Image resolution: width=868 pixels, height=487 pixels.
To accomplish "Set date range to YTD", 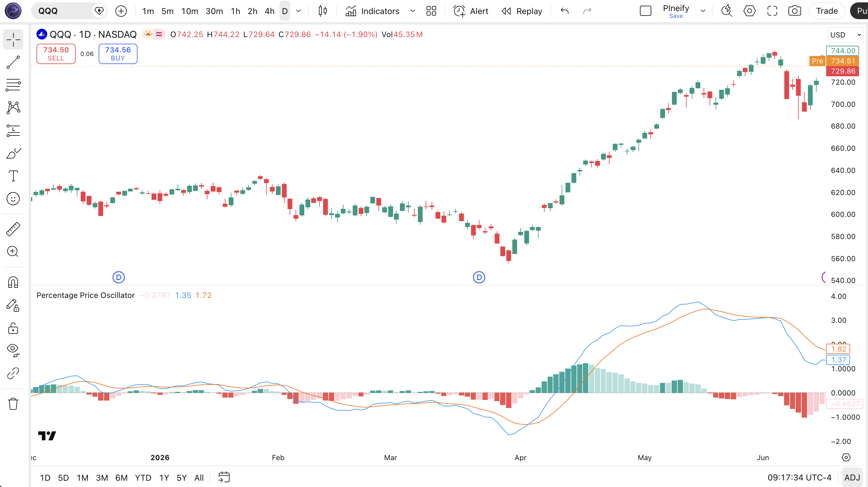I will (x=143, y=477).
